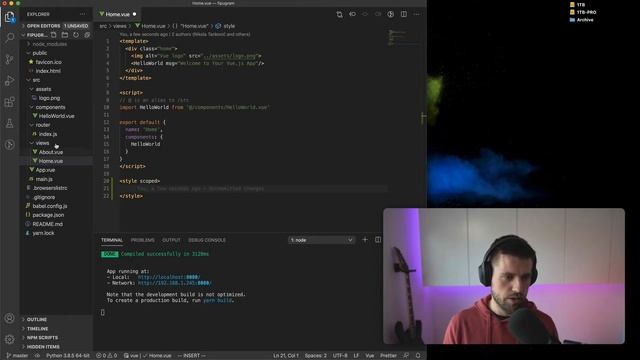Open Explorer views and more actions menu
640x360 pixels.
coord(83,14)
